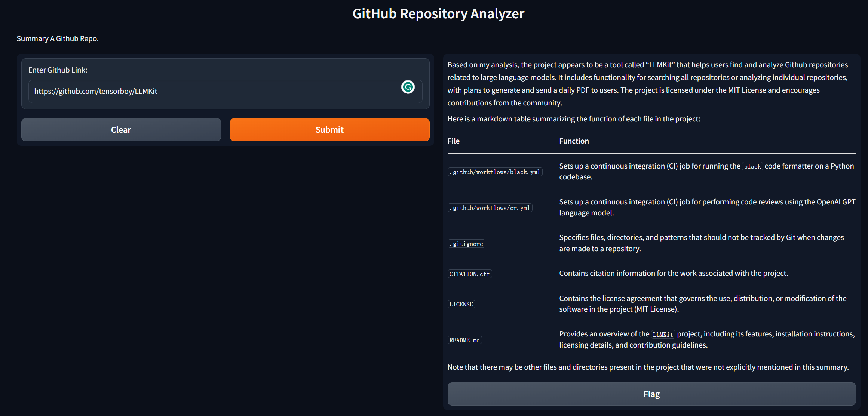Flag the analysis output

pos(651,394)
